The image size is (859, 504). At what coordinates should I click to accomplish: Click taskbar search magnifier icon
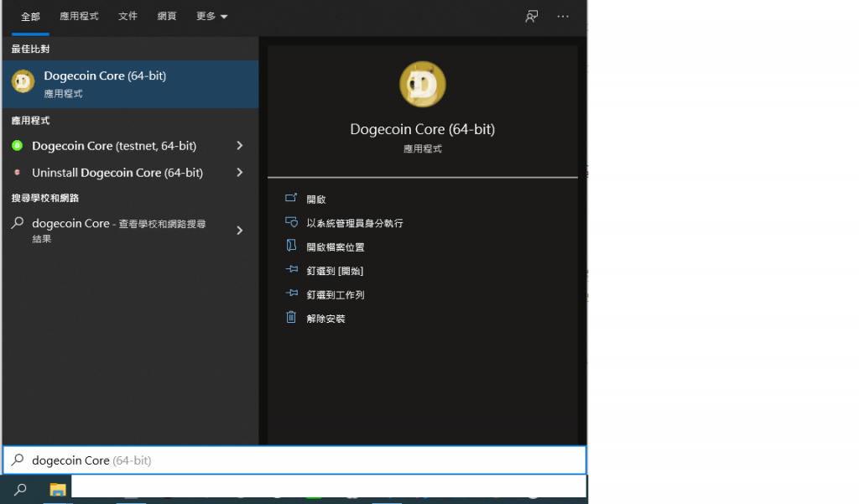click(20, 489)
